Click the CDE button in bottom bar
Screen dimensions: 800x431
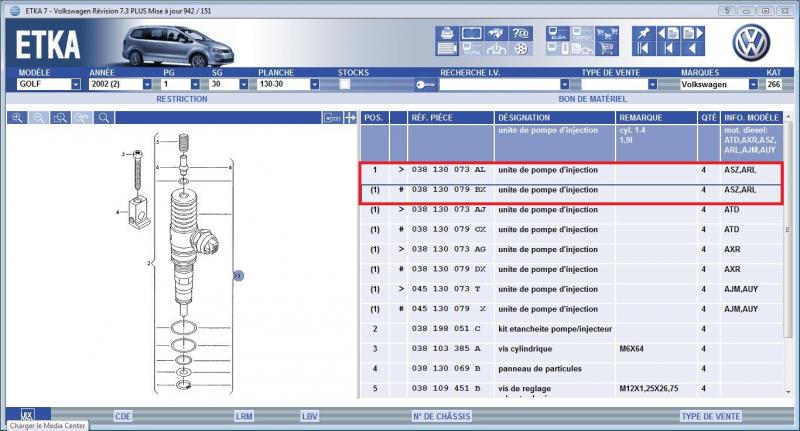point(123,416)
